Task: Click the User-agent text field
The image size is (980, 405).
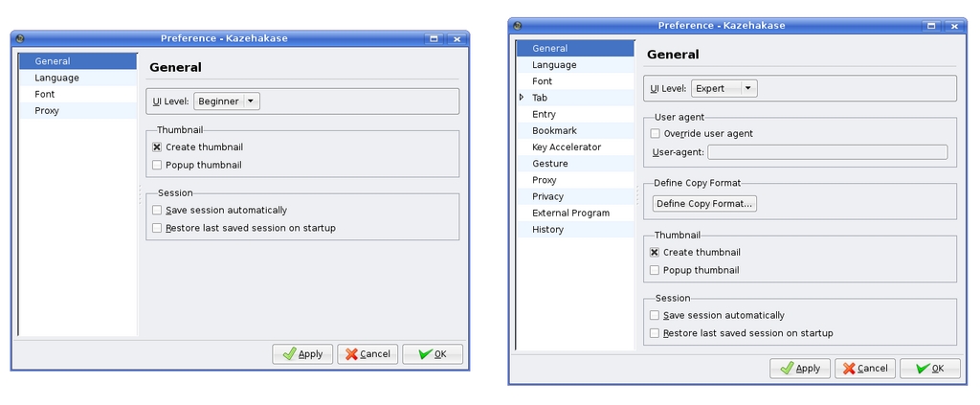Action: click(x=827, y=152)
